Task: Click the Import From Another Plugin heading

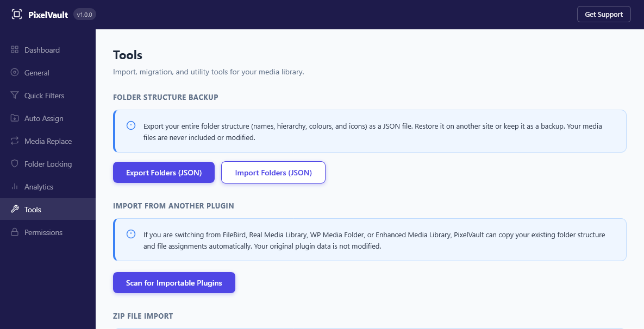Action: point(173,206)
